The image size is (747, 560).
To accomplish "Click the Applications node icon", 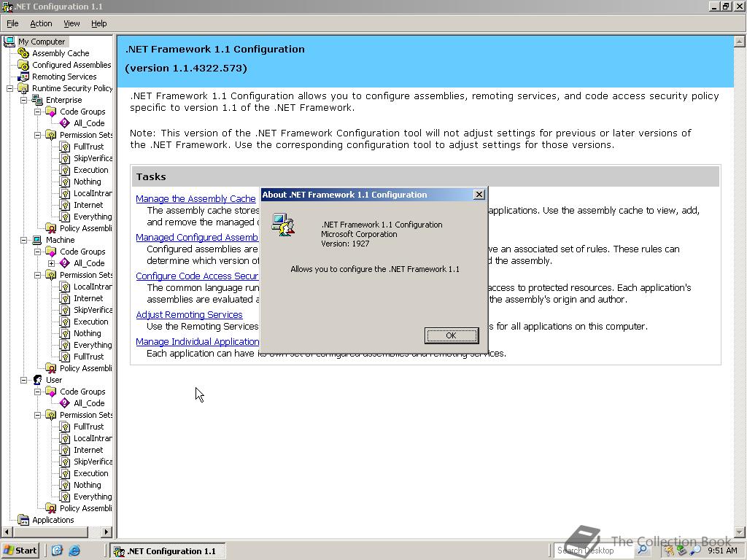I will pos(23,520).
